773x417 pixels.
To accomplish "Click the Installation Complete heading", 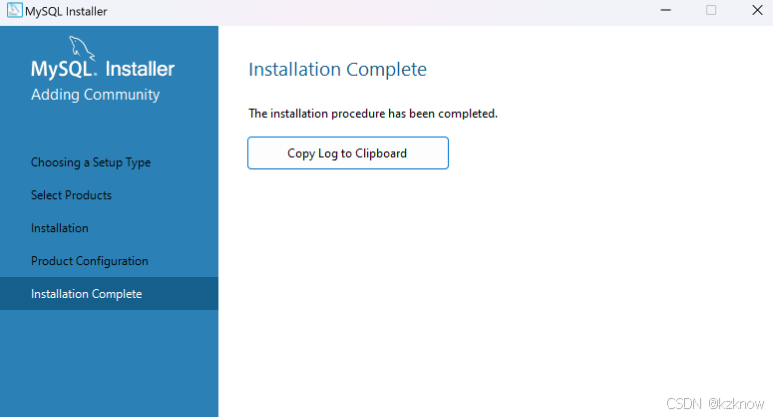I will click(337, 70).
